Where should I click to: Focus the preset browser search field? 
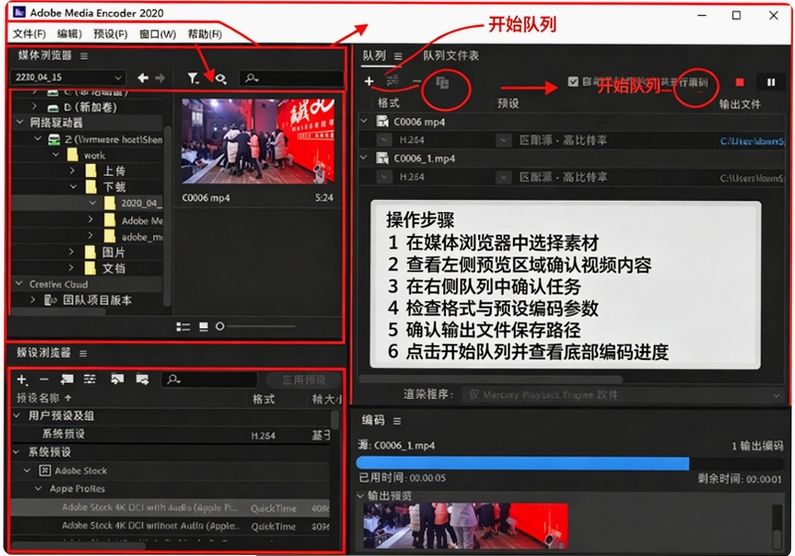[209, 380]
